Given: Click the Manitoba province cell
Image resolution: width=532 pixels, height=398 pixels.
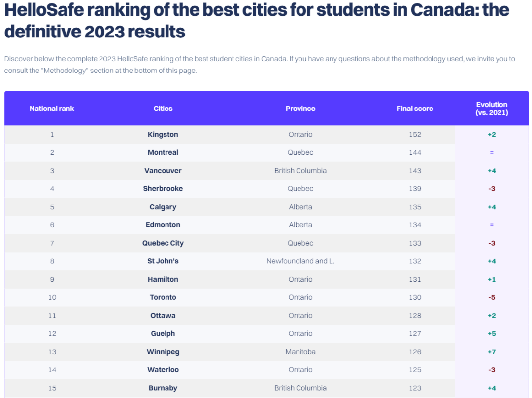Looking at the screenshot, I should coord(300,352).
